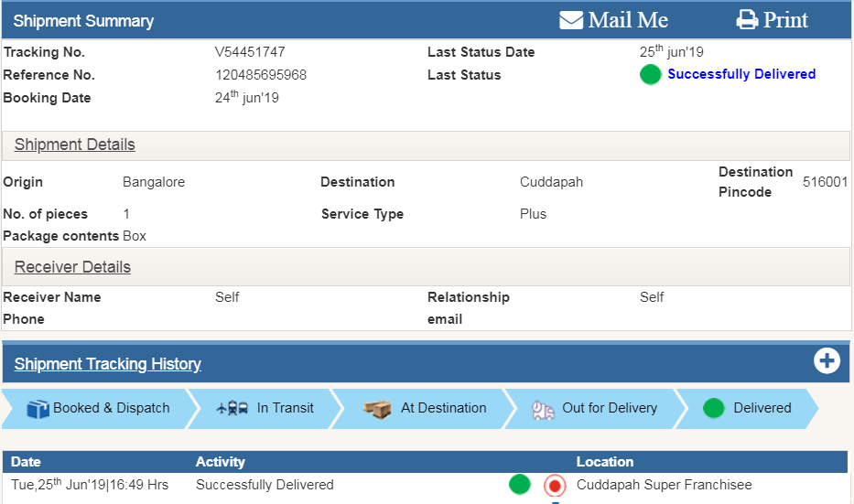Click the tracking number V54451747
Screen dimensions: 854x504
[x=250, y=52]
